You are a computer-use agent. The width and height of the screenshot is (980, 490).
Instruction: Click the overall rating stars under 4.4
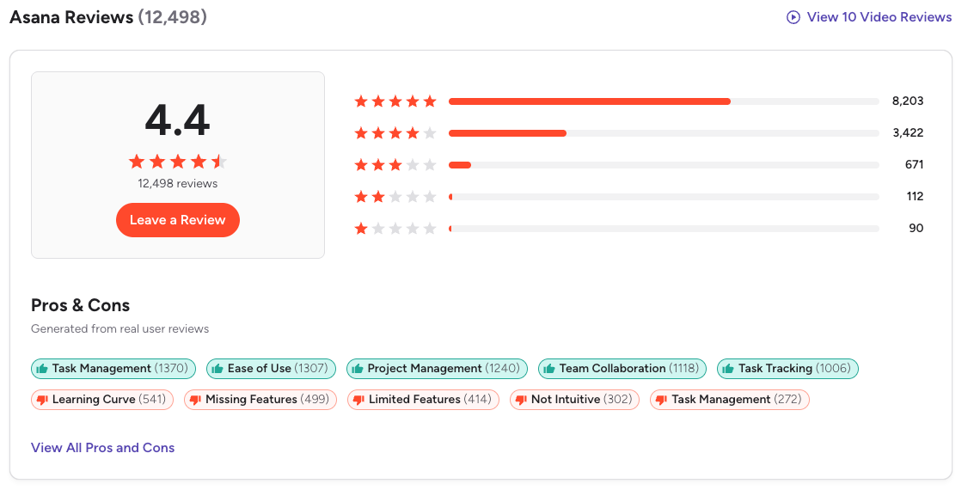coord(177,162)
